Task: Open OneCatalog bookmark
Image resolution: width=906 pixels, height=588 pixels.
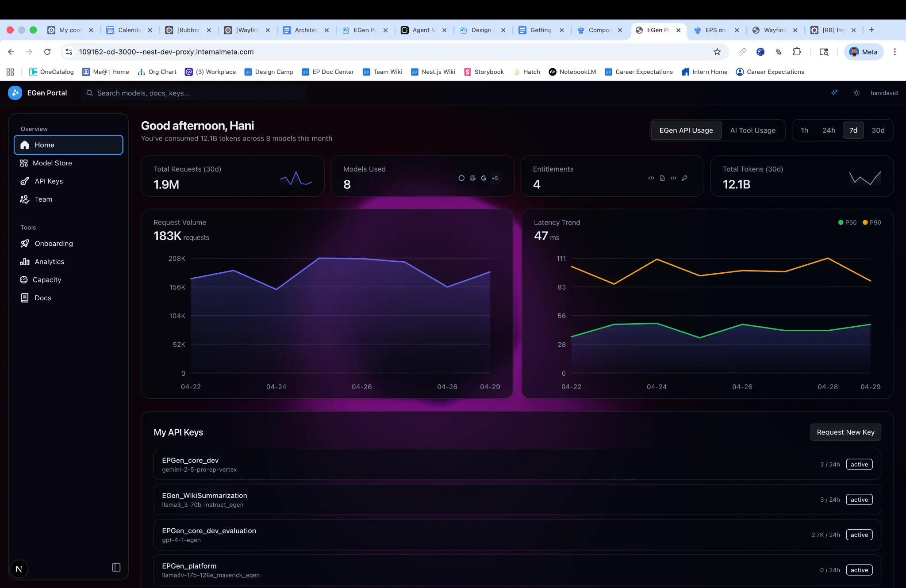Action: pos(51,72)
